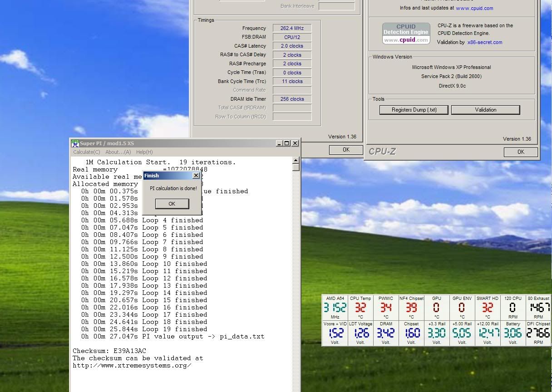The image size is (552, 392).
Task: Click the LDT Voltage readout
Action: click(x=360, y=333)
